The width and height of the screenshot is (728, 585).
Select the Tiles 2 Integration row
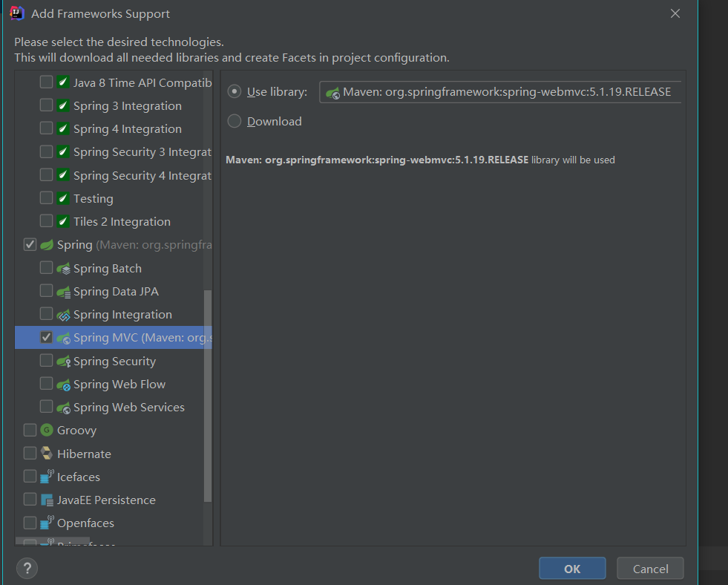pyautogui.click(x=114, y=221)
